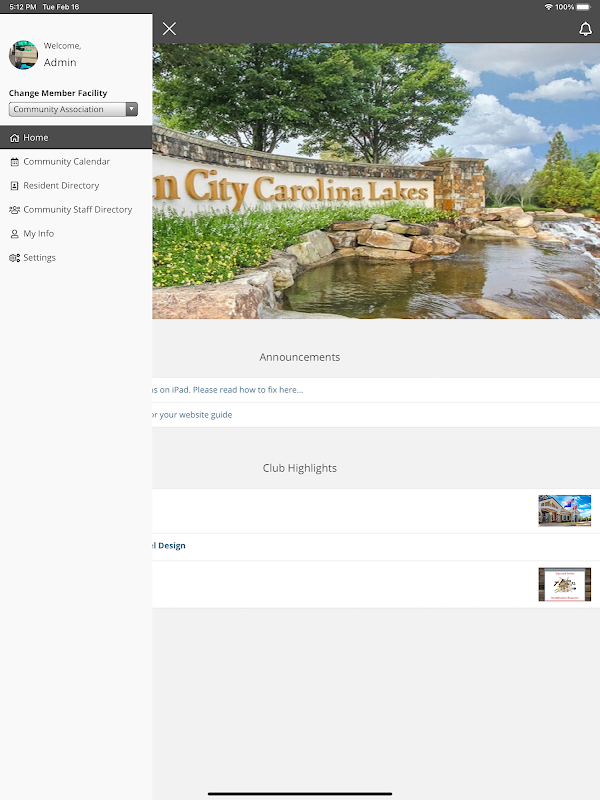
Task: Tap the Admin profile avatar
Action: click(23, 55)
